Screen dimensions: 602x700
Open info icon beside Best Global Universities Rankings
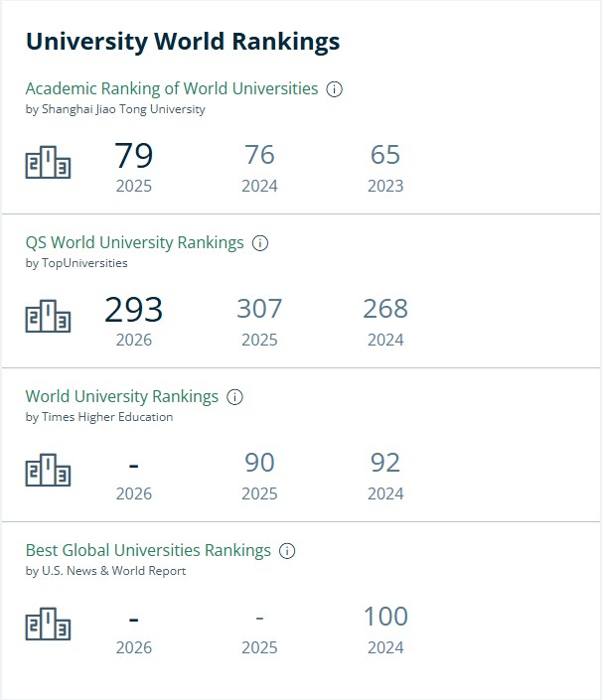pyautogui.click(x=287, y=551)
